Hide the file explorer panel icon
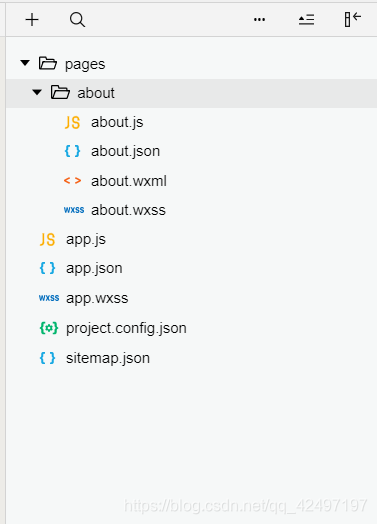The height and width of the screenshot is (524, 377). click(353, 19)
